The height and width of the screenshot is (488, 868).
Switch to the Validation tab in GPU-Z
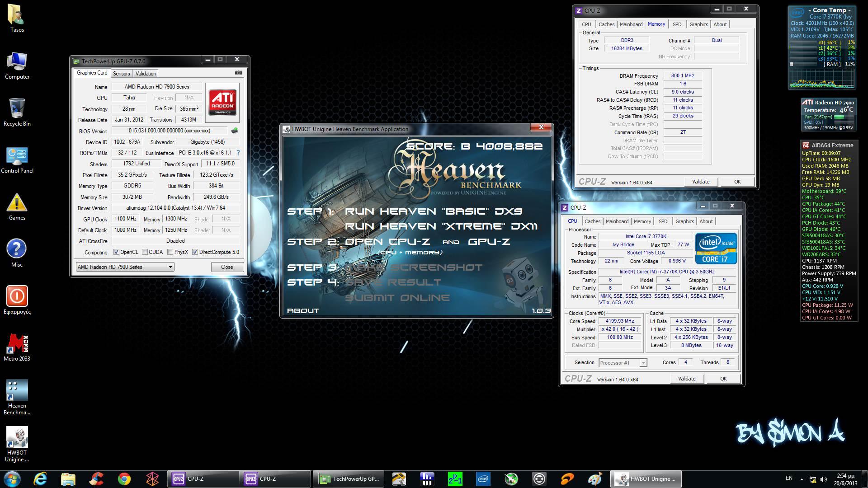click(146, 73)
